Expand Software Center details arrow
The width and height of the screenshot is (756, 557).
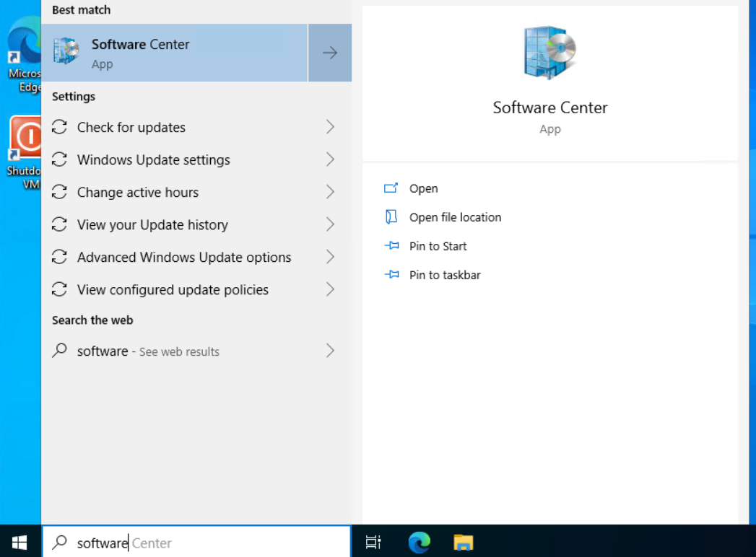tap(330, 53)
